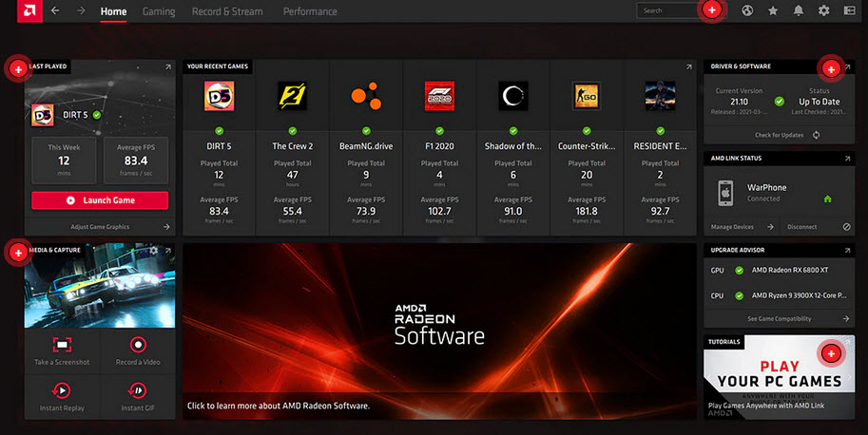
Task: Click the learn more about AMD Radeon Software caption
Action: pos(278,406)
